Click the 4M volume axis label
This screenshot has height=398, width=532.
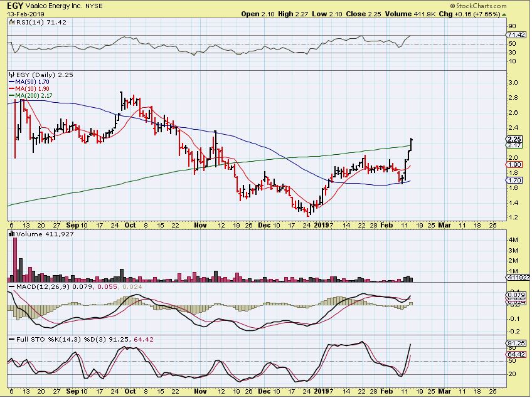[x=513, y=240]
